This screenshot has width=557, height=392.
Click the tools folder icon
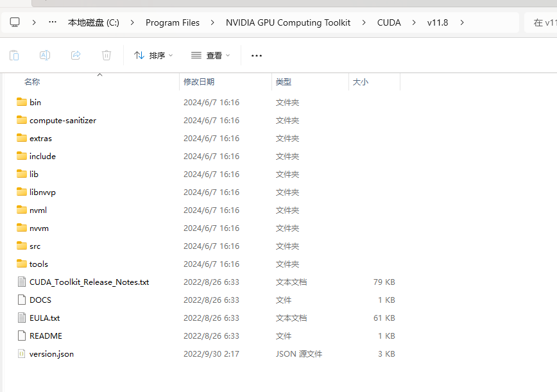coord(22,264)
